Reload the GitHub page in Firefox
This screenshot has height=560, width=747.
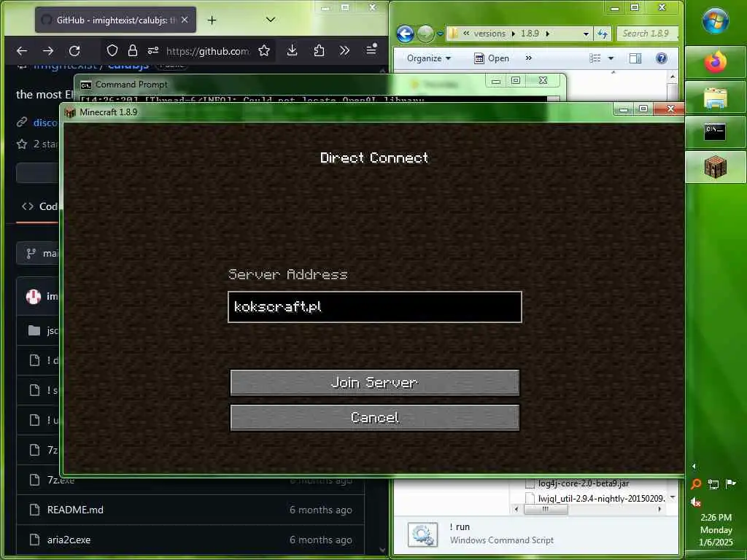[x=74, y=50]
